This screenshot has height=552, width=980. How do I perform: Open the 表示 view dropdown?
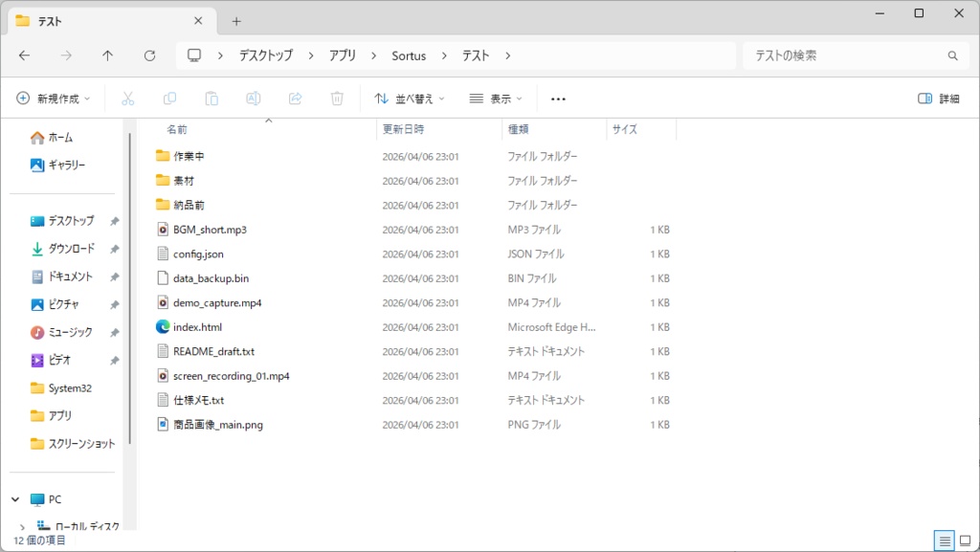496,99
